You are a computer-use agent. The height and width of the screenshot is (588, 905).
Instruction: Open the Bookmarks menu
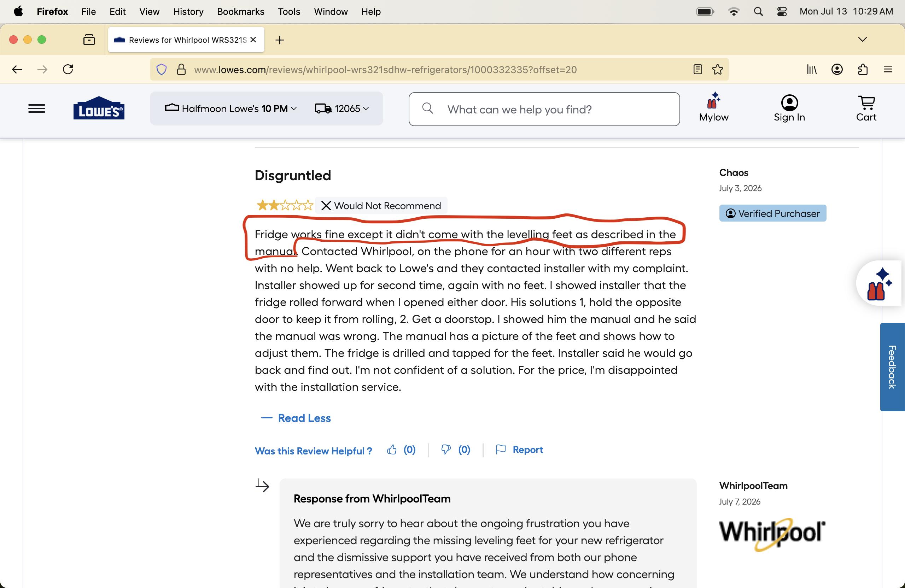pyautogui.click(x=240, y=12)
